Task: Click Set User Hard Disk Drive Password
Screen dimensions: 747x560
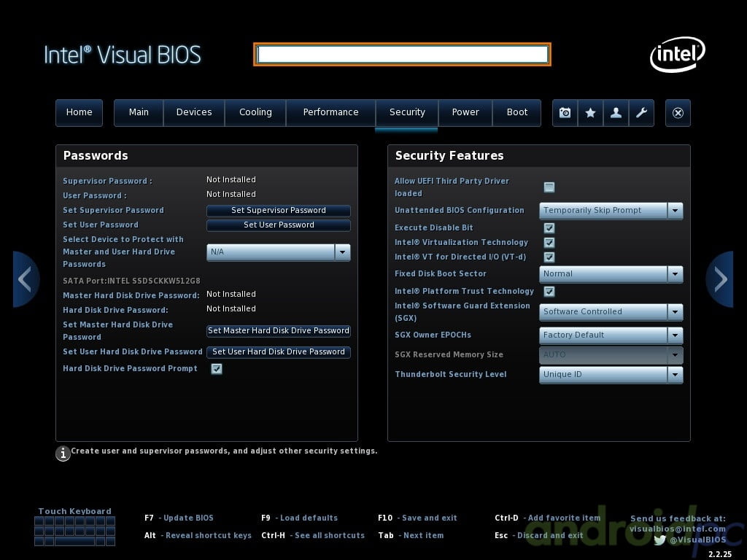Action: pyautogui.click(x=278, y=352)
